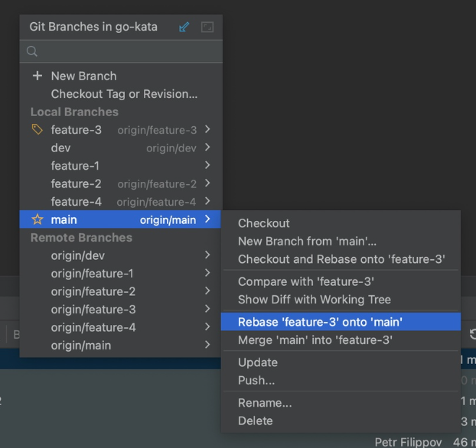Image resolution: width=476 pixels, height=448 pixels.
Task: Click the tag icon next to feature-3
Action: point(37,130)
